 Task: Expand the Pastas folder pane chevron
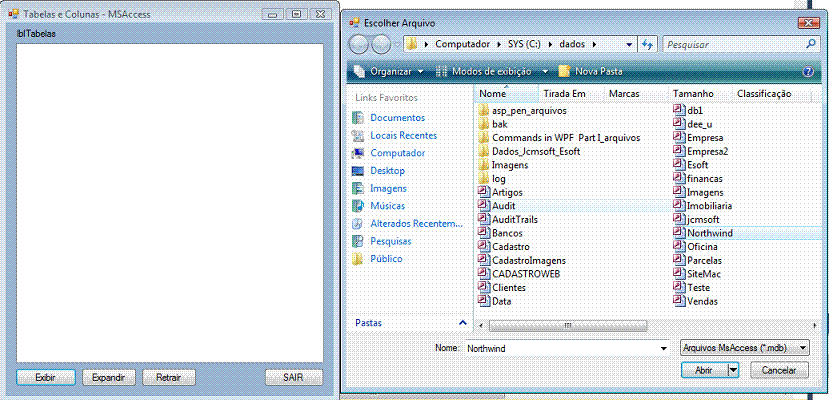click(x=463, y=322)
